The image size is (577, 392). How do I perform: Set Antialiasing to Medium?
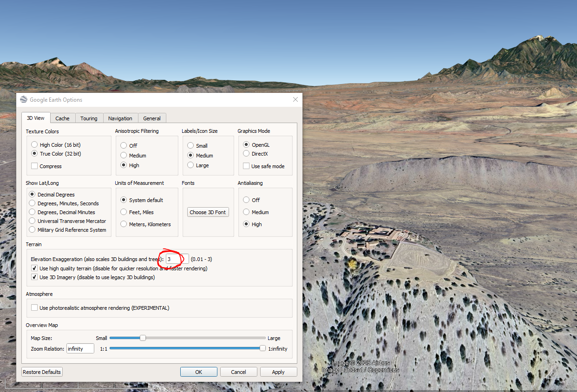(246, 212)
